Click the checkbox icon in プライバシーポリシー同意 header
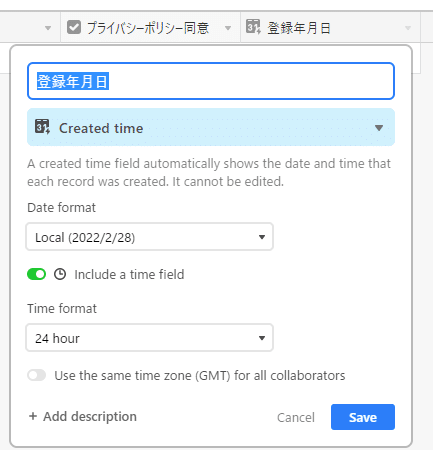The height and width of the screenshot is (450, 433). point(74,27)
